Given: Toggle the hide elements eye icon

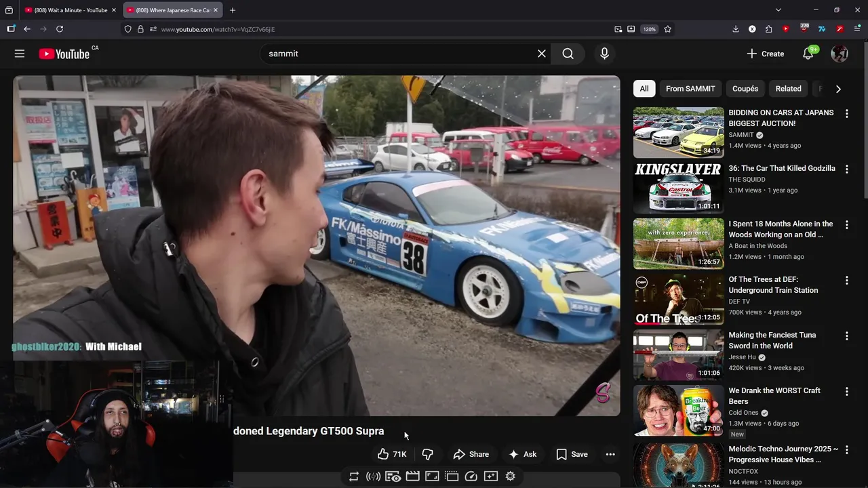Looking at the screenshot, I should point(393,476).
